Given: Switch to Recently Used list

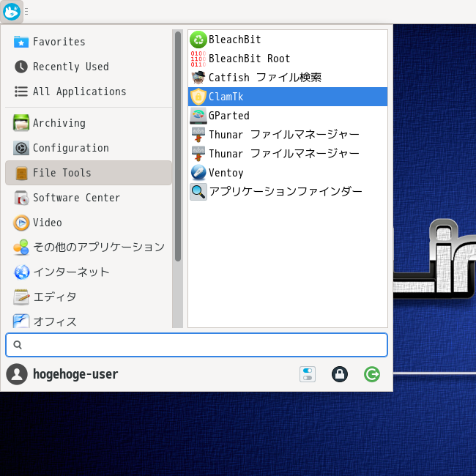Looking at the screenshot, I should point(89,67).
